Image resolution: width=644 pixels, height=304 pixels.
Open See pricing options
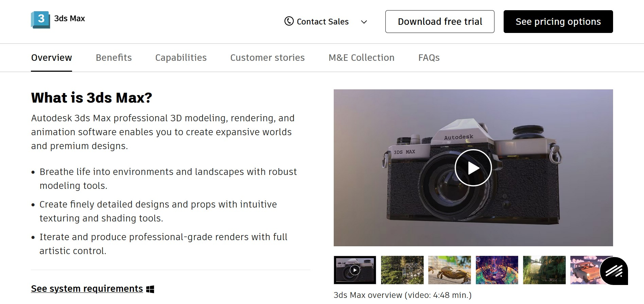[558, 21]
